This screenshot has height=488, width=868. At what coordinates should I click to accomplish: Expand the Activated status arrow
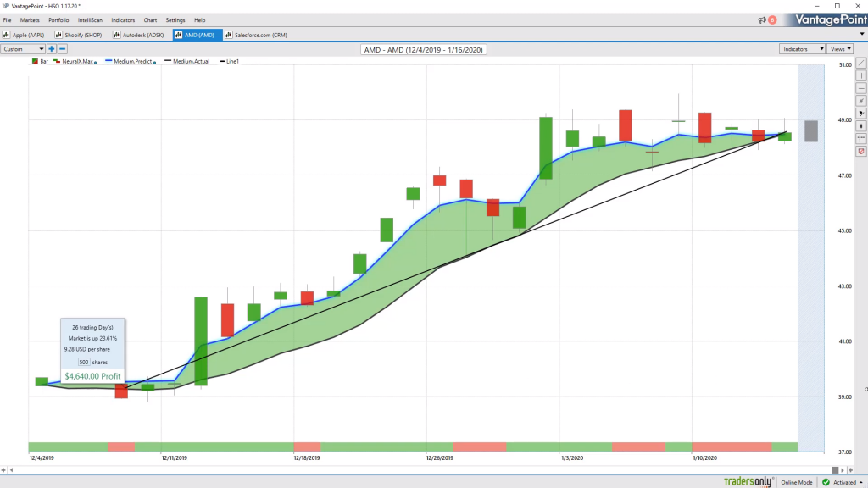point(861,483)
